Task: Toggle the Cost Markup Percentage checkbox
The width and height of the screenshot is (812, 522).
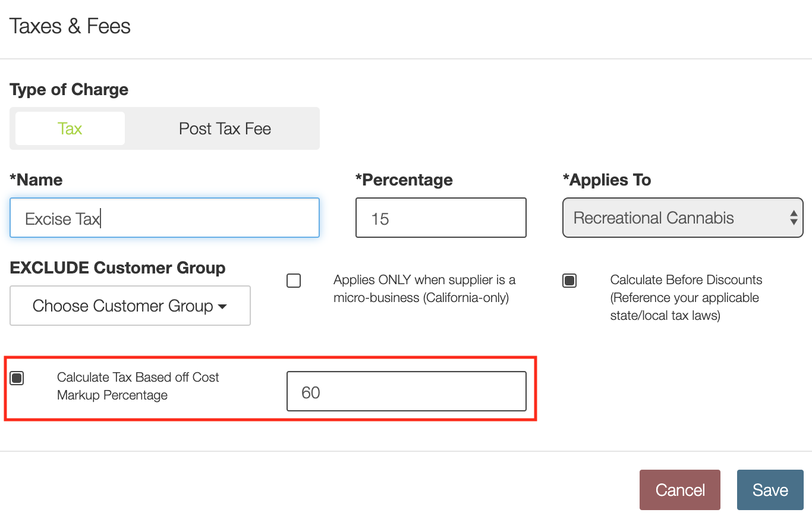Action: click(17, 378)
